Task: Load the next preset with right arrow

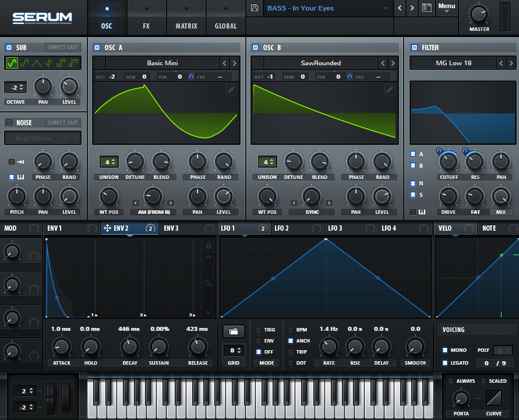Action: coord(412,8)
